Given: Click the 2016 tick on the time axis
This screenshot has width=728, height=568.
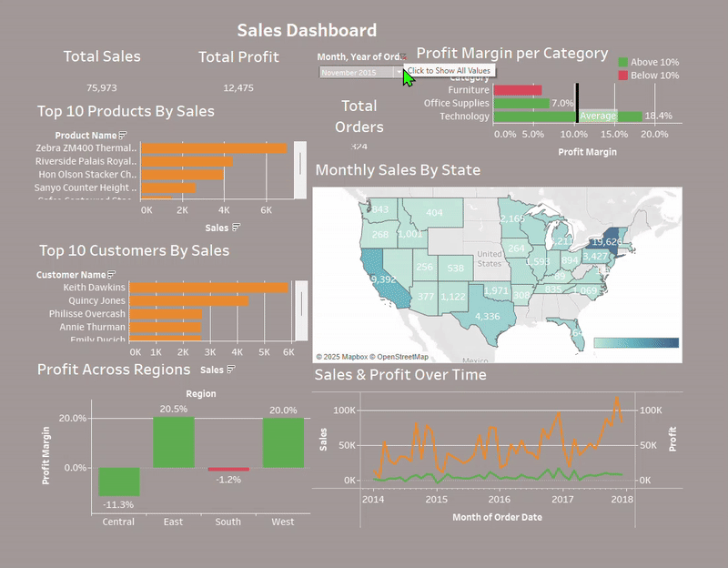Looking at the screenshot, I should pos(500,499).
